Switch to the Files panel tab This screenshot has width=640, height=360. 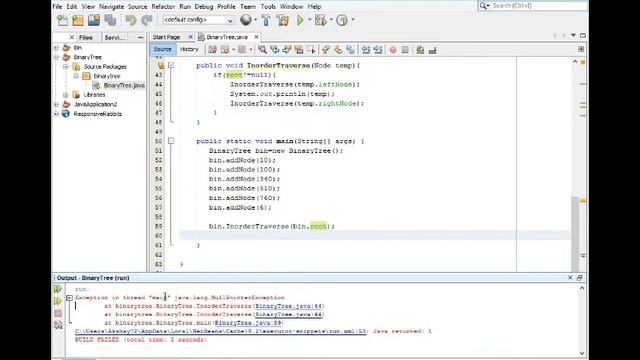coord(86,37)
